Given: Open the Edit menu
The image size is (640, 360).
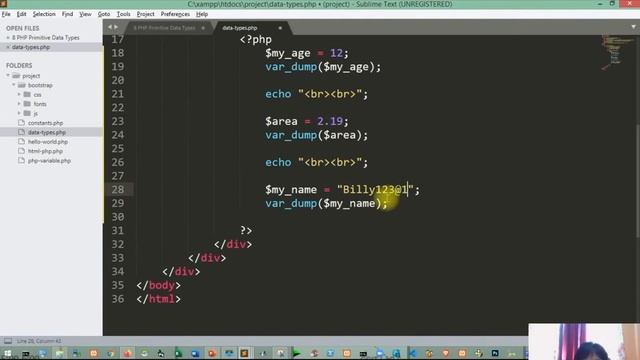Looking at the screenshot, I should point(22,14).
